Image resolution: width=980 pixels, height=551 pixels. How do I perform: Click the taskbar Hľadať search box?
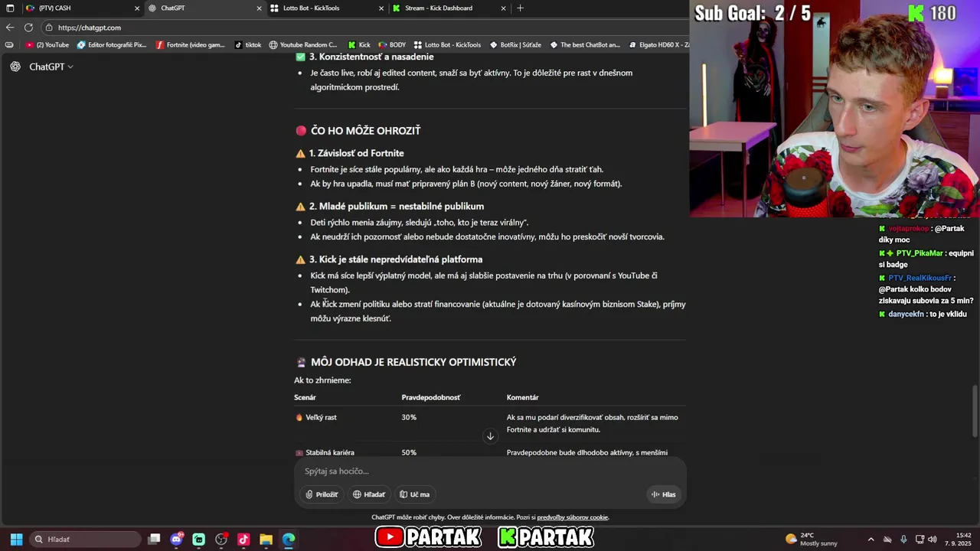pyautogui.click(x=85, y=540)
